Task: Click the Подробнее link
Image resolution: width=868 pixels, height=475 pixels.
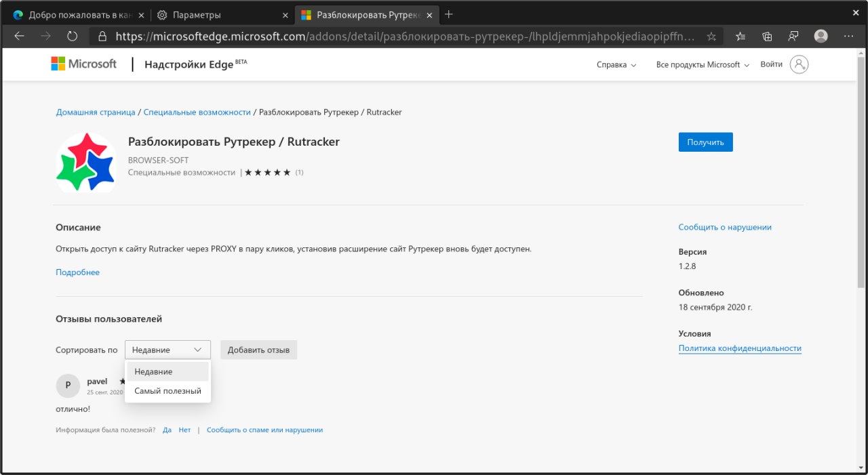Action: [77, 272]
